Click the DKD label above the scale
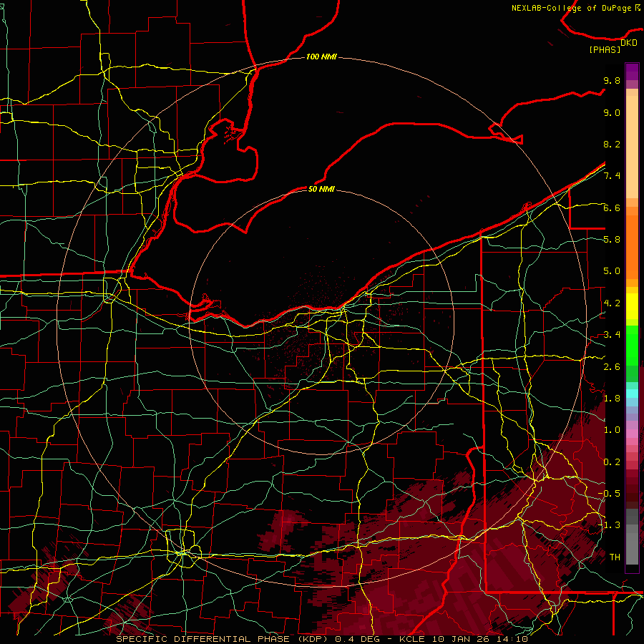The width and height of the screenshot is (644, 644). tap(629, 43)
